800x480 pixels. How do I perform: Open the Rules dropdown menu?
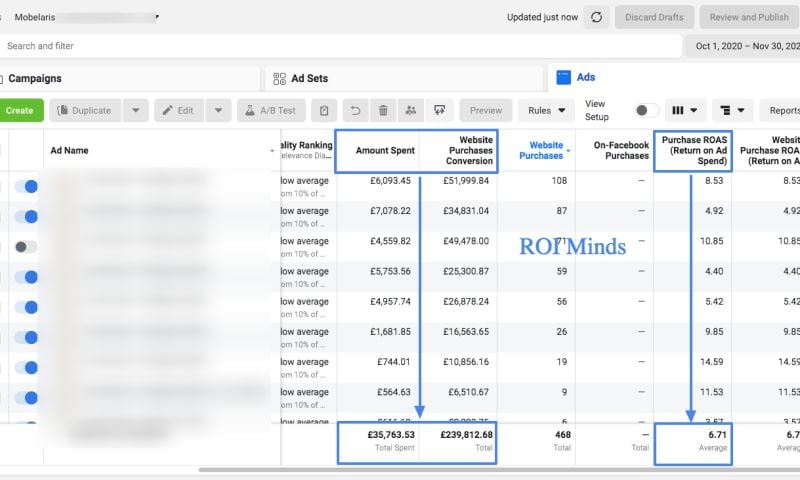pyautogui.click(x=546, y=110)
